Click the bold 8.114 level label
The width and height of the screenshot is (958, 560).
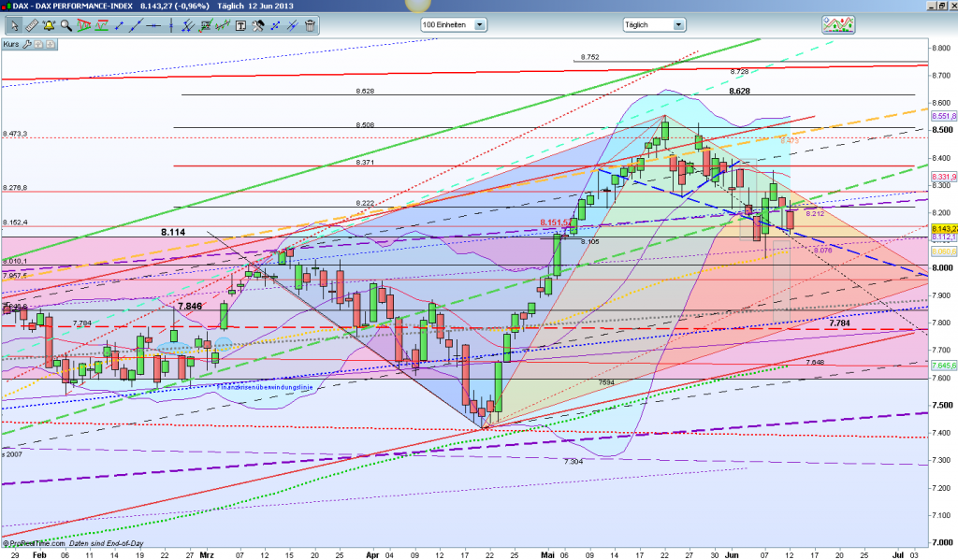point(173,232)
